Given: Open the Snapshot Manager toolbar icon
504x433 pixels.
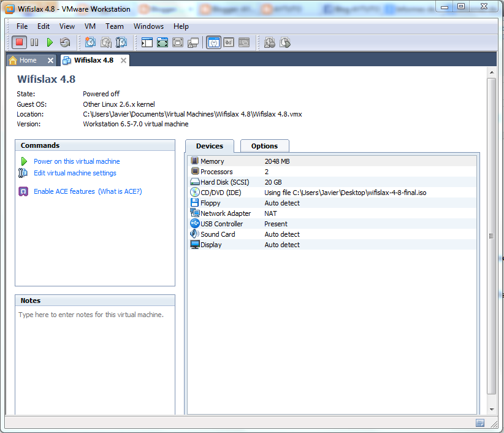Looking at the screenshot, I should (x=121, y=42).
